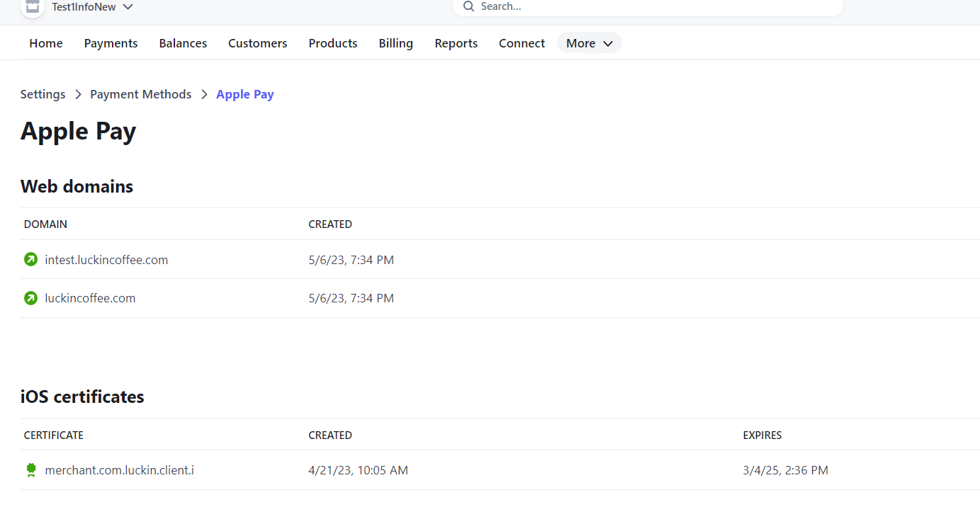Screen dimensions: 980x519
Task: Click the Test1InfoNew account avatar icon
Action: [32, 8]
